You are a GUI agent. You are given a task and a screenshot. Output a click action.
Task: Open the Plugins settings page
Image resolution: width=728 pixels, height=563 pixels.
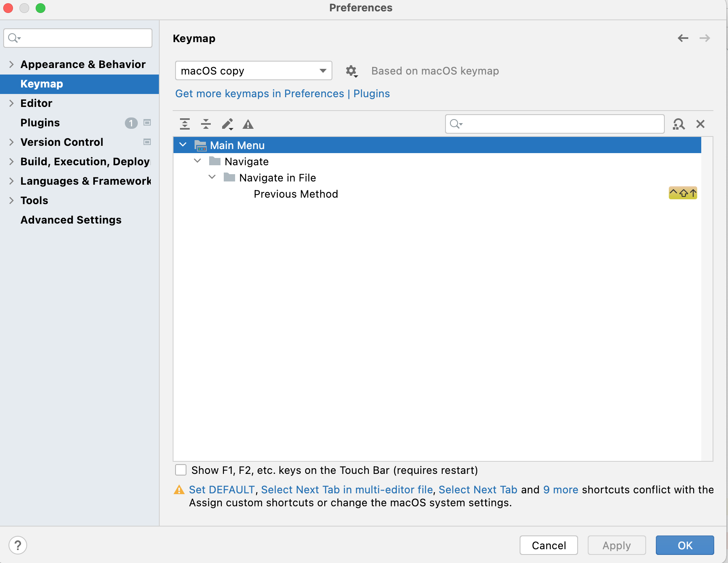(40, 123)
